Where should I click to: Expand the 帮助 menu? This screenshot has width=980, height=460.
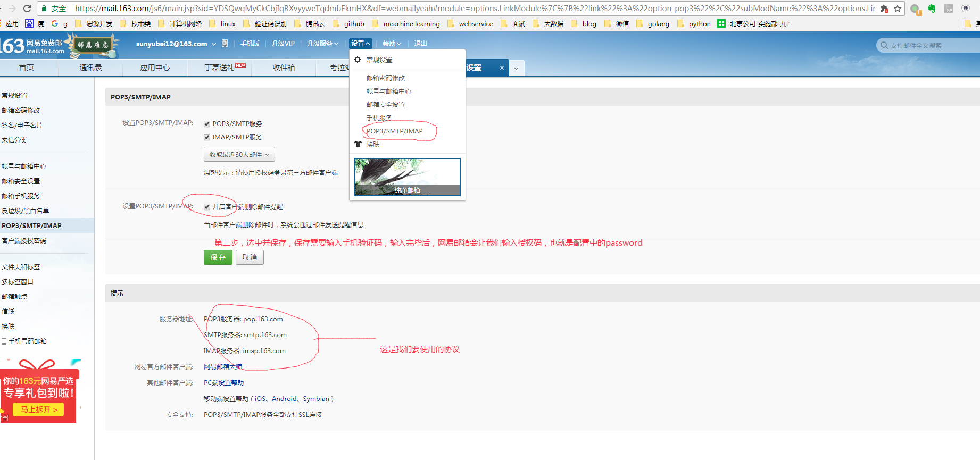[392, 44]
